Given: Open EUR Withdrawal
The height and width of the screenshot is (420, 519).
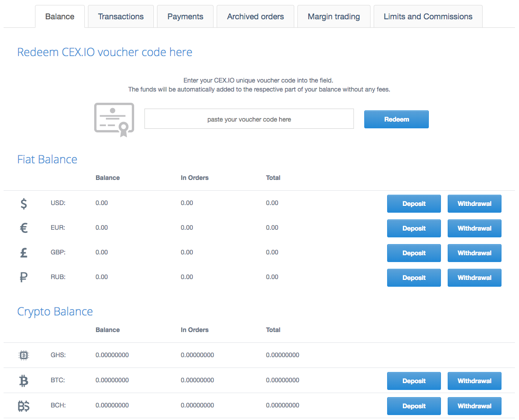Looking at the screenshot, I should click(x=474, y=228).
